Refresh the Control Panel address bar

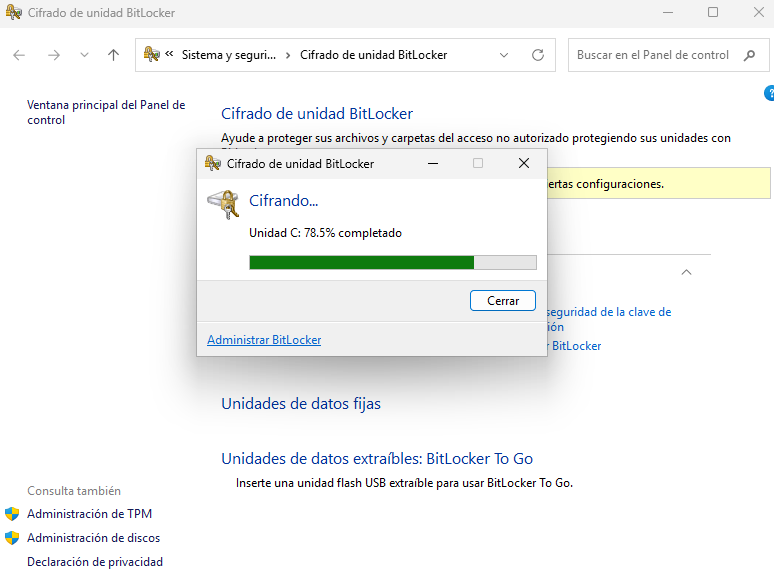pyautogui.click(x=538, y=55)
